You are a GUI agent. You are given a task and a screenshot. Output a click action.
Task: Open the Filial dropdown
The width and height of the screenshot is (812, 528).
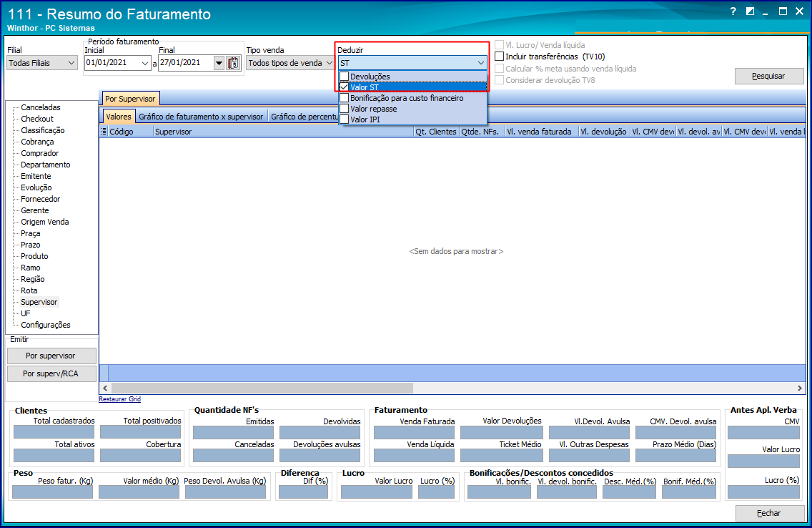[71, 63]
